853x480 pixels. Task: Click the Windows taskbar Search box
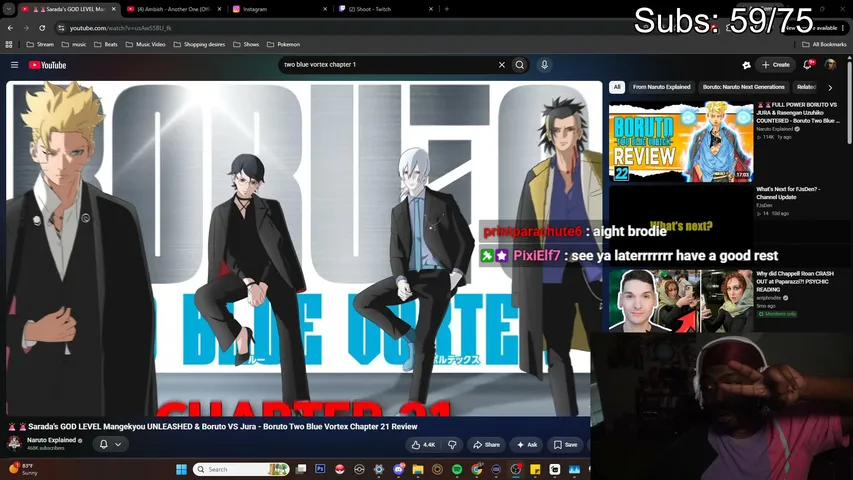(241, 469)
